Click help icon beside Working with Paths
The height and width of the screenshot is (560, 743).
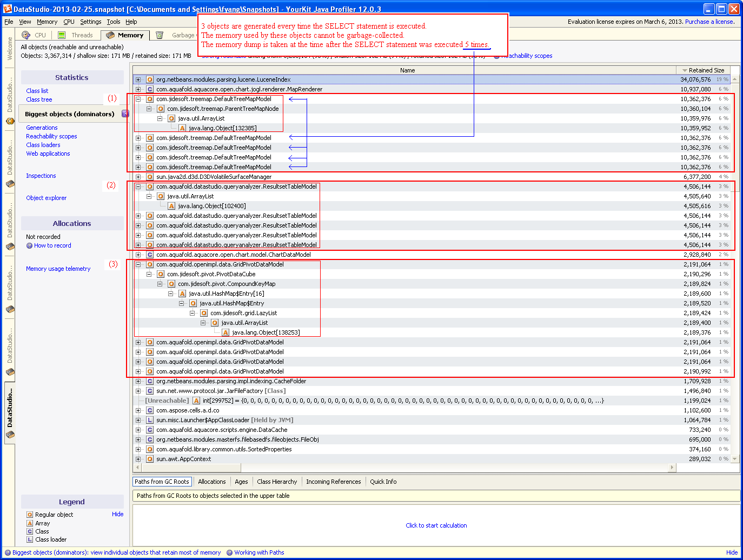[230, 552]
